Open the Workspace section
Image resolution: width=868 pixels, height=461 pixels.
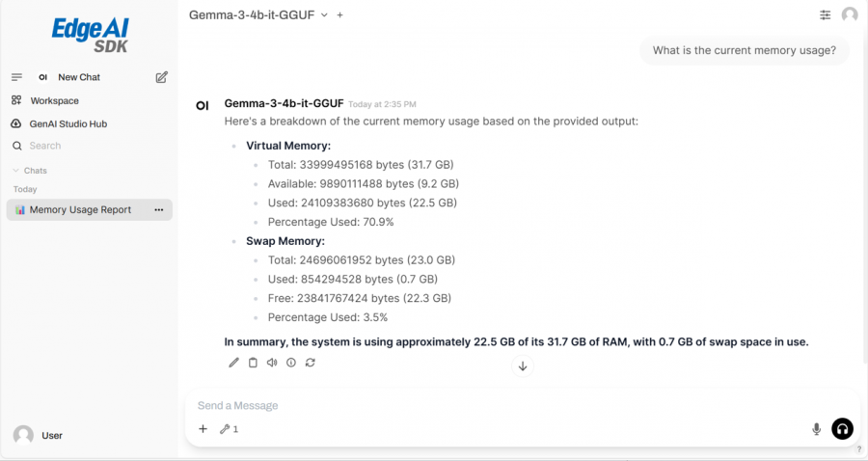pyautogui.click(x=54, y=100)
